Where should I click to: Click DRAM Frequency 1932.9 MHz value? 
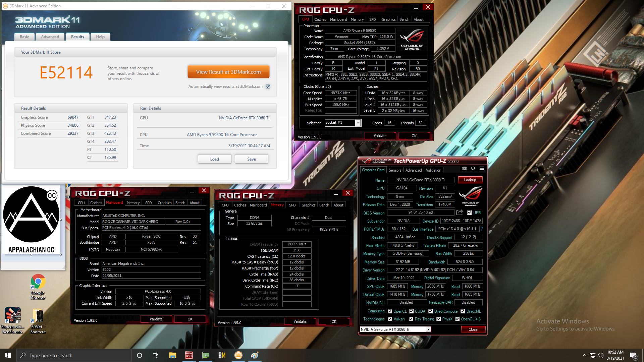(x=297, y=244)
